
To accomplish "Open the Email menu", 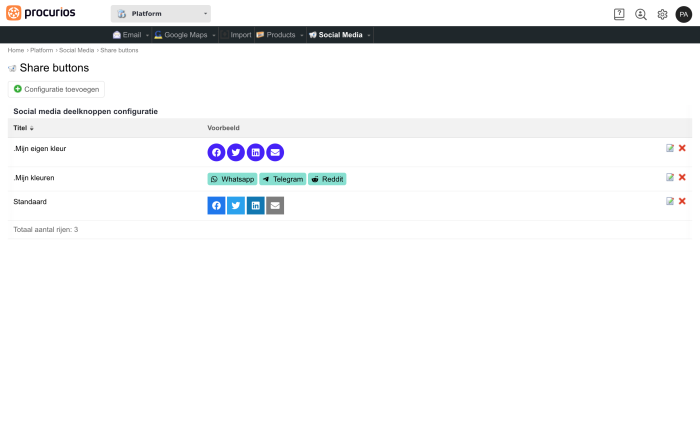I will click(x=127, y=35).
